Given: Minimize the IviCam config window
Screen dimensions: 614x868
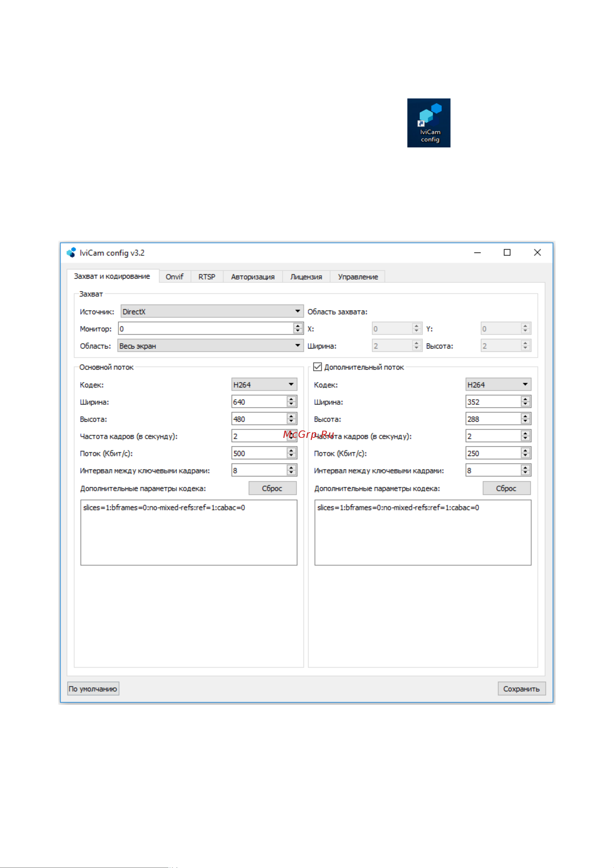Looking at the screenshot, I should pos(478,253).
